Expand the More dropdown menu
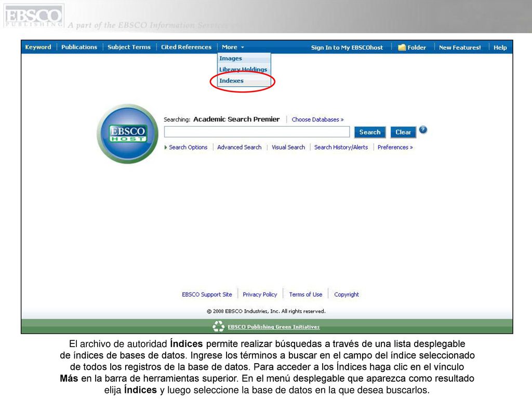The height and width of the screenshot is (399, 532). coord(233,47)
